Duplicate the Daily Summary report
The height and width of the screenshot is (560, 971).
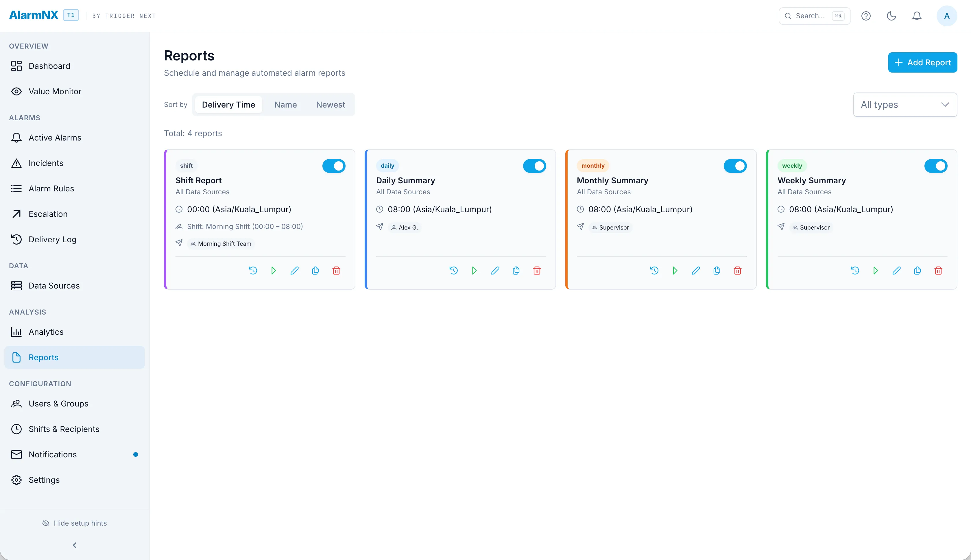click(x=516, y=271)
